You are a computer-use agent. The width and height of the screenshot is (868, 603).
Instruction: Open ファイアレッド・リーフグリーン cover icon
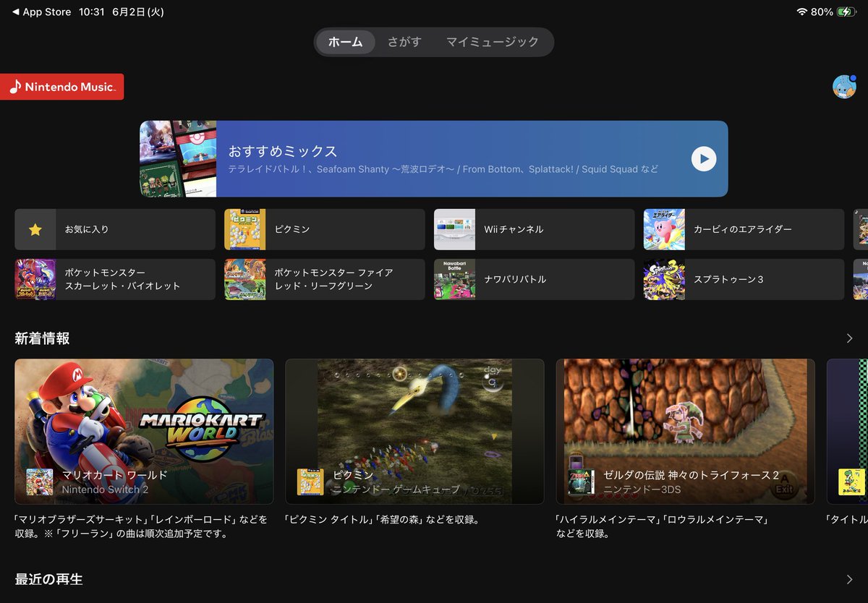[244, 279]
